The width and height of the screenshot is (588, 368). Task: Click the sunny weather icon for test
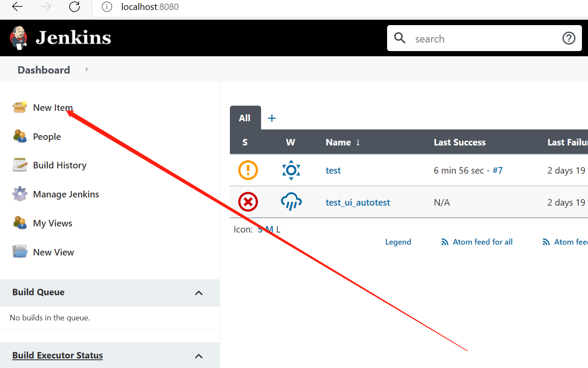coord(291,170)
